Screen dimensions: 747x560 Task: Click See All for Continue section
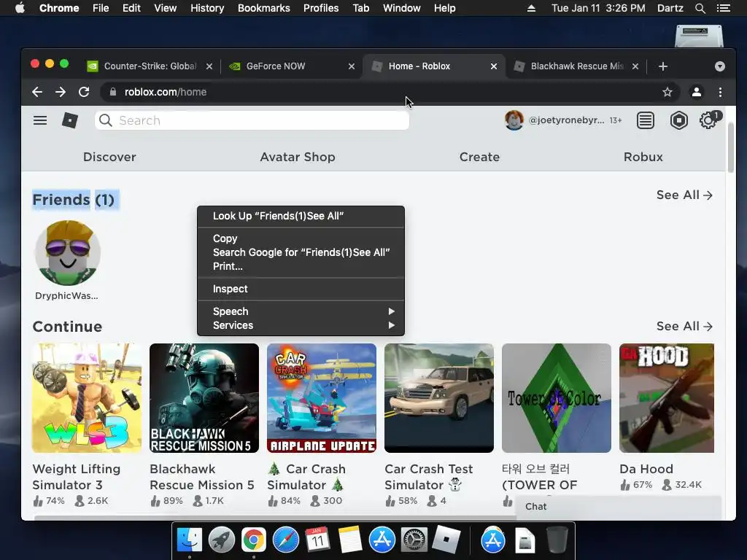tap(684, 326)
